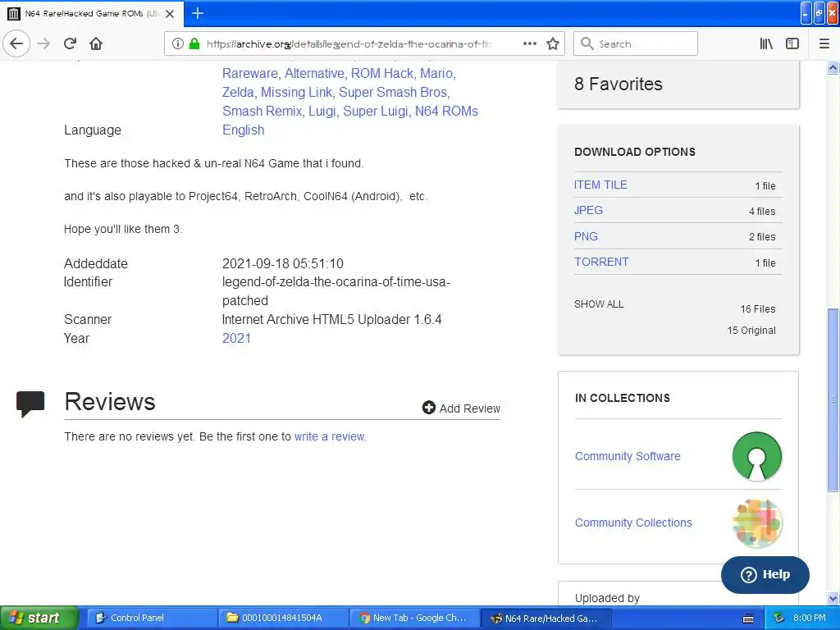Open the Mario topic link
The height and width of the screenshot is (630, 840).
click(436, 73)
